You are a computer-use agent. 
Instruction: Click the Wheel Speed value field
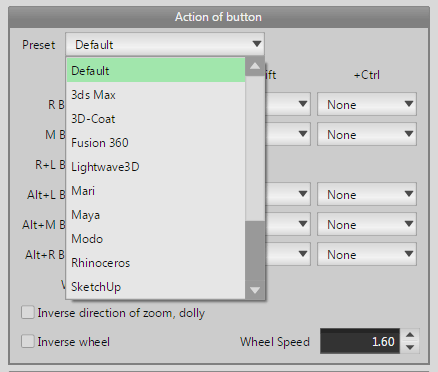coord(360,341)
